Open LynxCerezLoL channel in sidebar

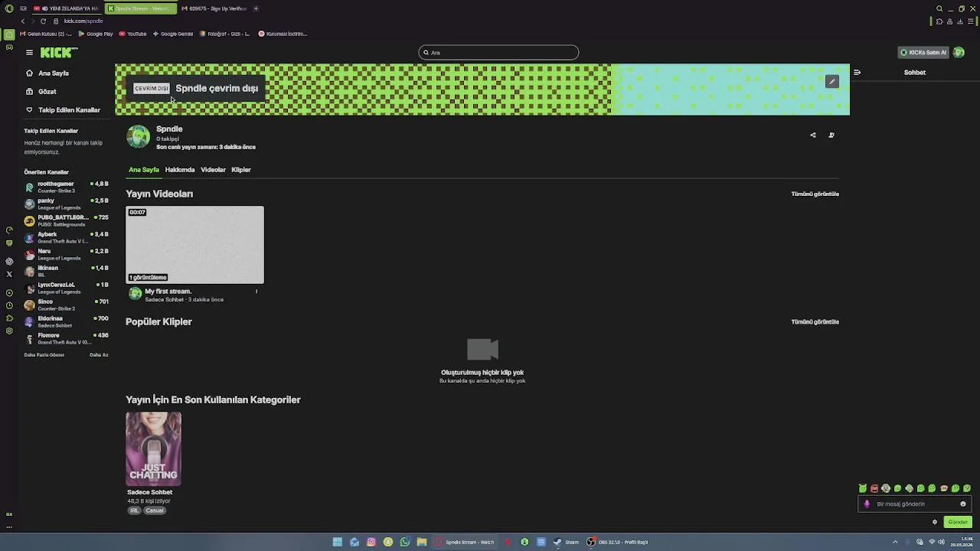click(66, 288)
